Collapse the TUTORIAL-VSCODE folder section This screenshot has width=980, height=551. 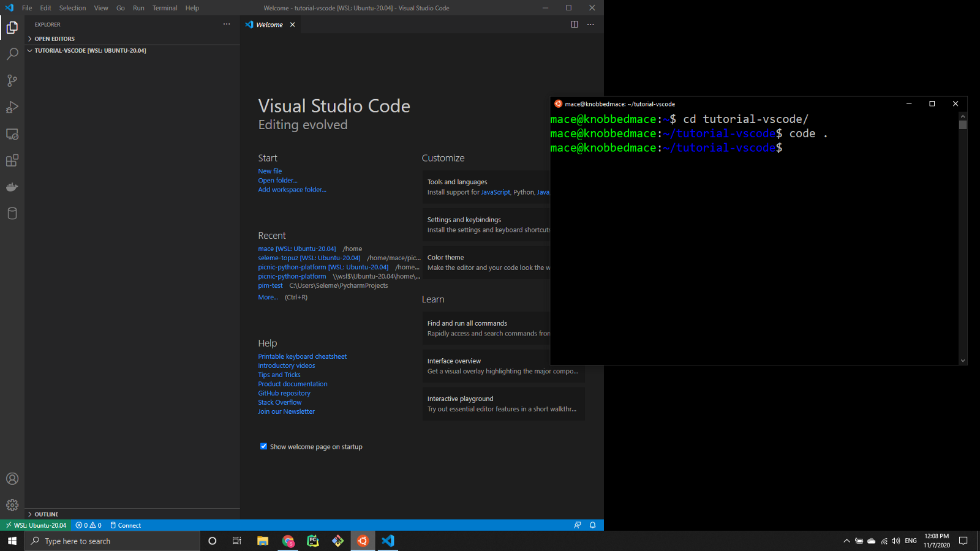(x=90, y=51)
